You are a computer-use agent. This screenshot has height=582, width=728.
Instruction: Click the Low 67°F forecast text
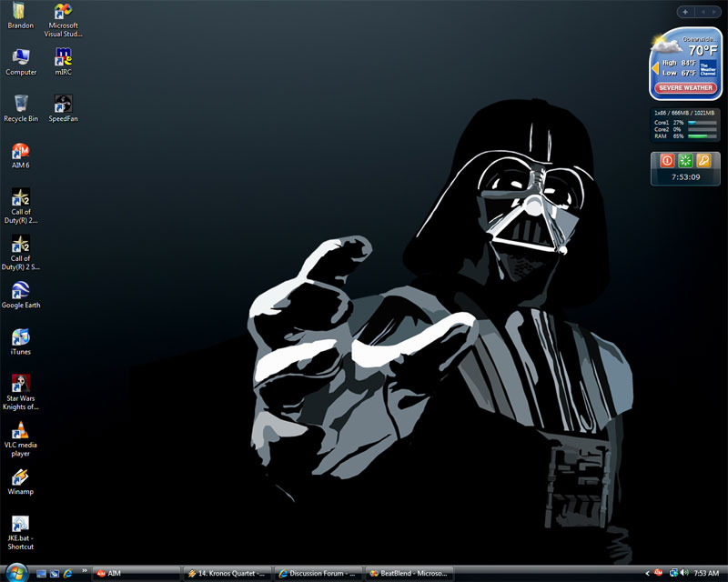tap(679, 73)
